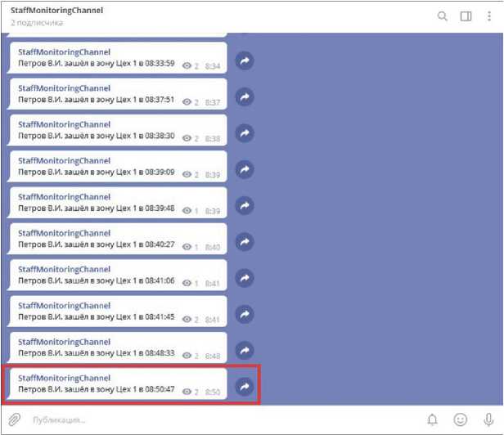Click the 8:48 timestamp on the message

tap(213, 356)
